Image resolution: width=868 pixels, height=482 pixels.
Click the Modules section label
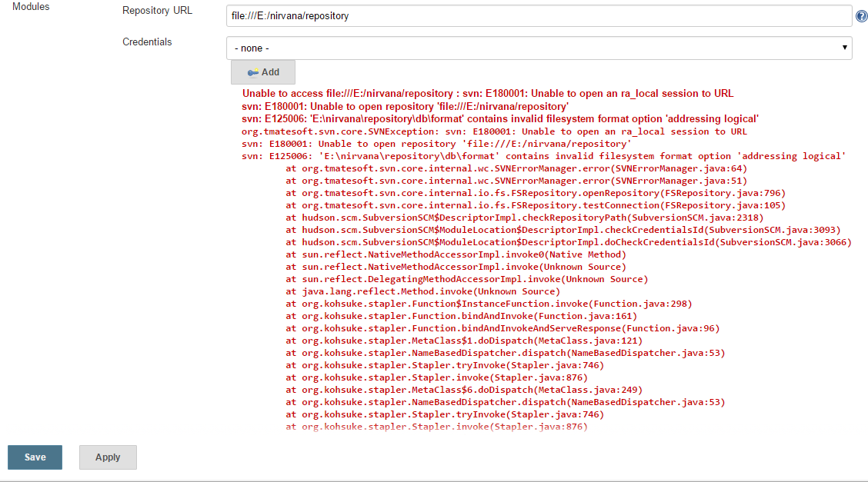point(32,7)
